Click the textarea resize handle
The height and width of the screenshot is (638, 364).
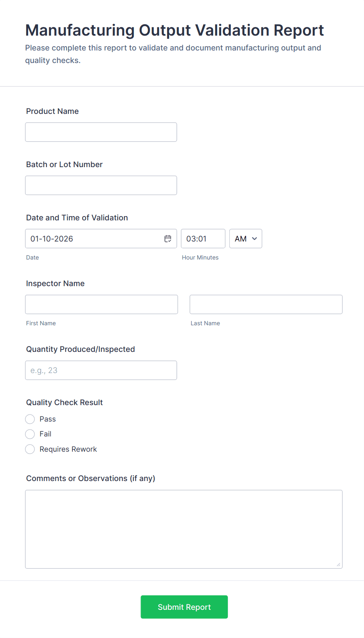338,564
